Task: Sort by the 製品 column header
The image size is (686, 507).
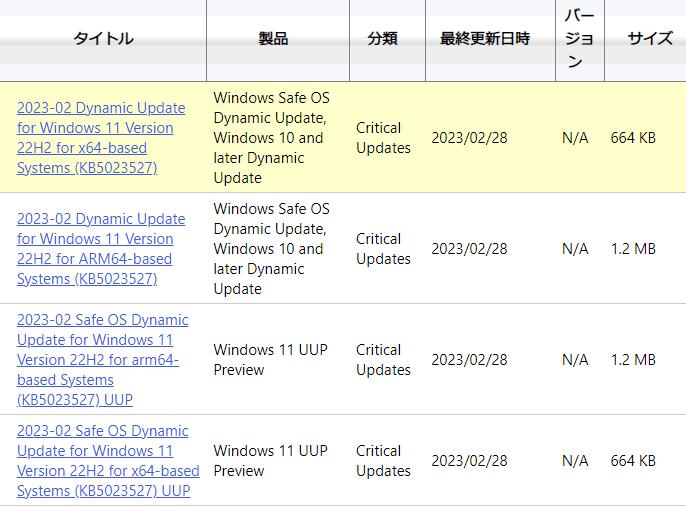Action: pyautogui.click(x=273, y=38)
